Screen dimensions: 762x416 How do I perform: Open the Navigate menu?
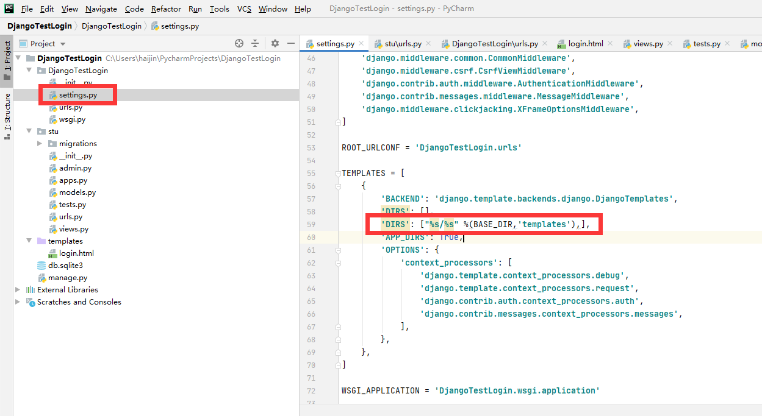[101, 9]
